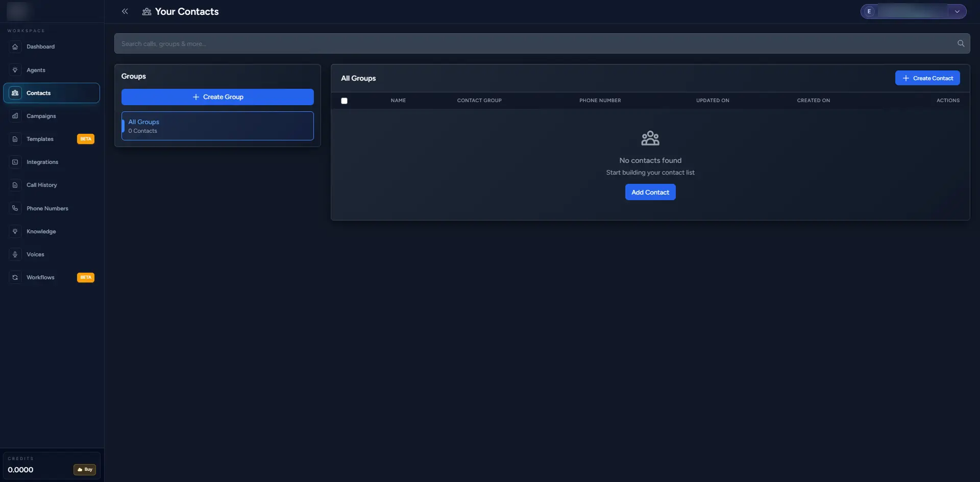Image resolution: width=980 pixels, height=482 pixels.
Task: Click the Workflows refresh-style icon
Action: pyautogui.click(x=15, y=278)
